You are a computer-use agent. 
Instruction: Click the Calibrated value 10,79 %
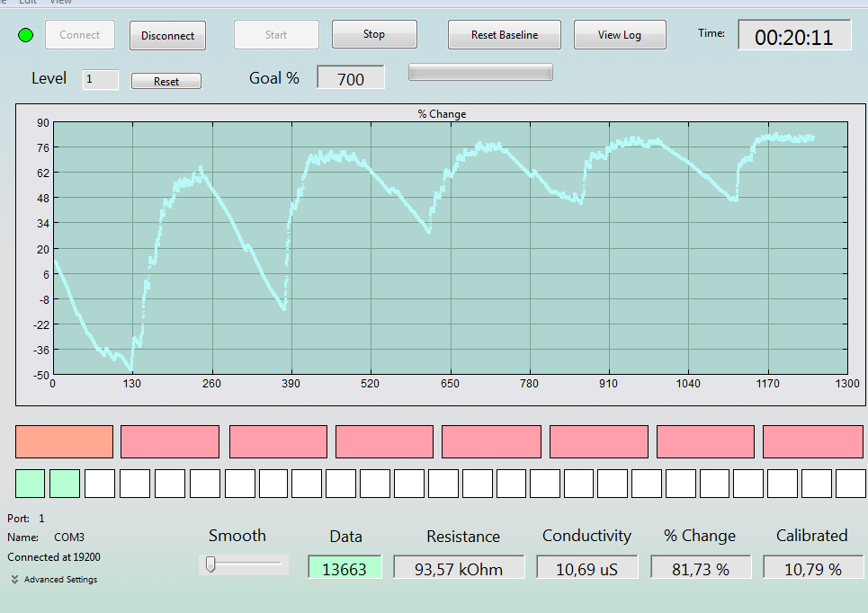click(x=812, y=568)
